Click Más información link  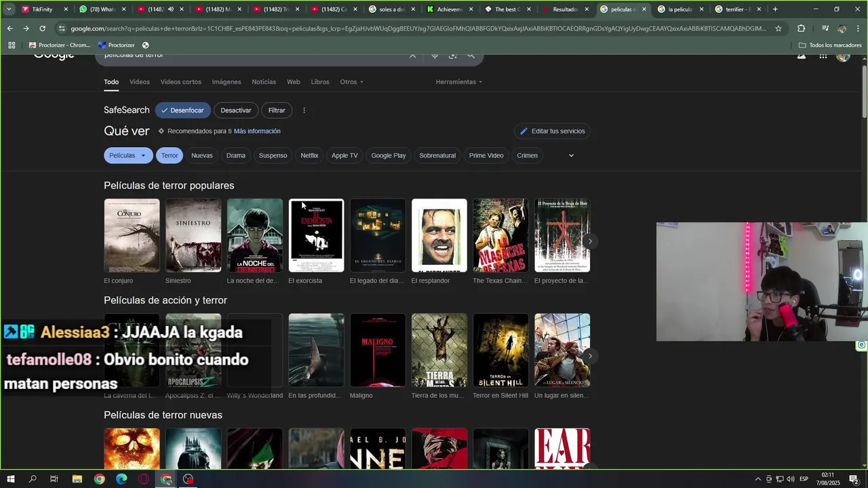pos(257,131)
